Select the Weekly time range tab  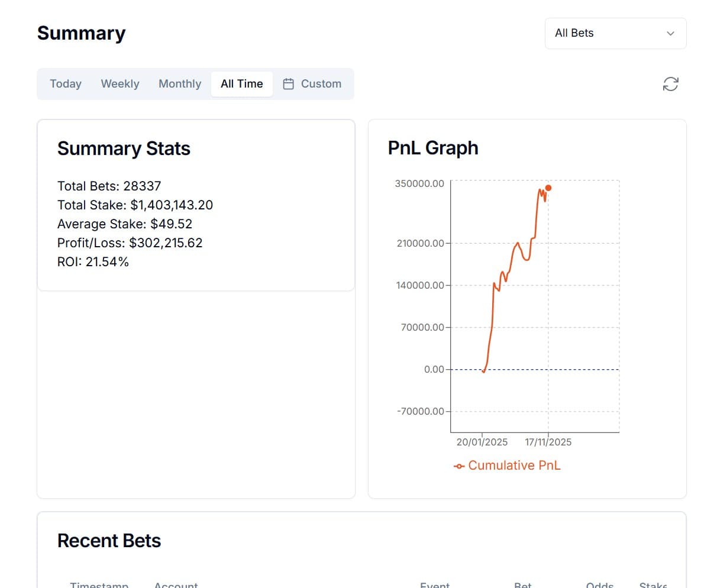coord(120,84)
